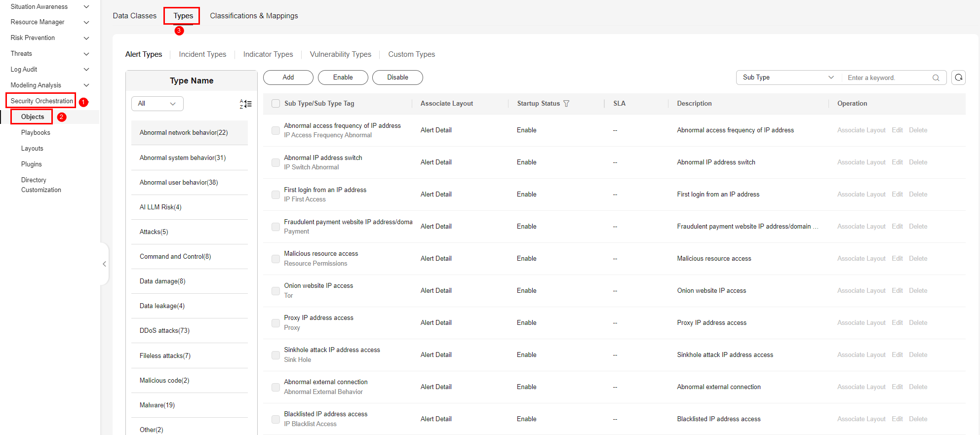Toggle the select-all checkbox in table header

pyautogui.click(x=276, y=104)
